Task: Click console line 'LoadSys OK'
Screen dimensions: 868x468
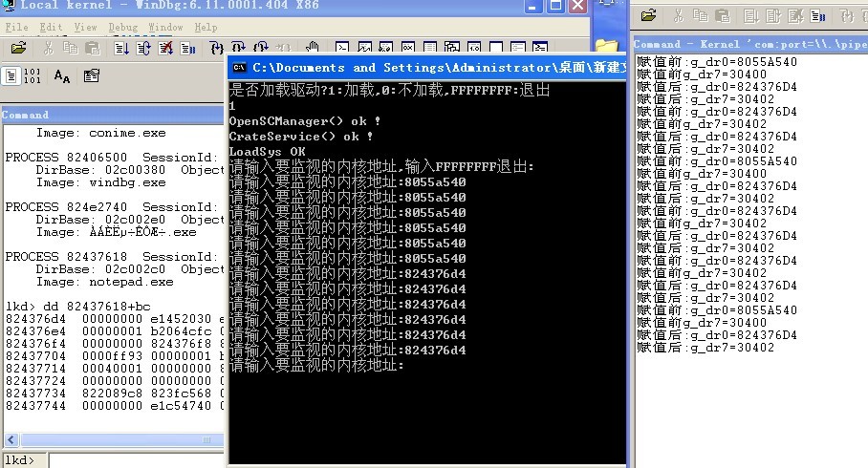Action: [268, 152]
